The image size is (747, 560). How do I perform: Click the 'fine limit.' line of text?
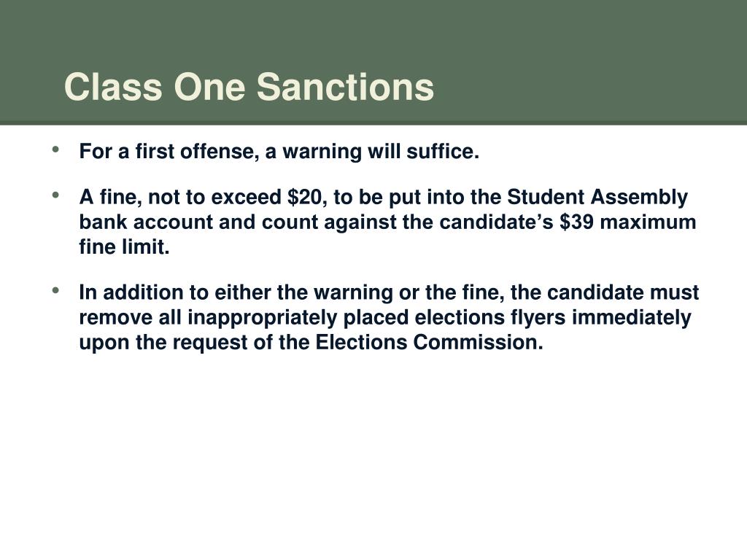(124, 246)
